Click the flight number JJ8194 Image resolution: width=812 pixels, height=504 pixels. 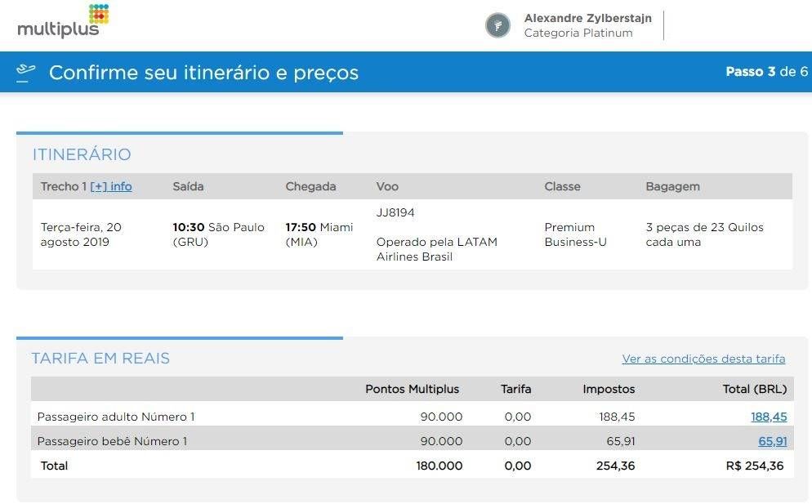point(395,212)
